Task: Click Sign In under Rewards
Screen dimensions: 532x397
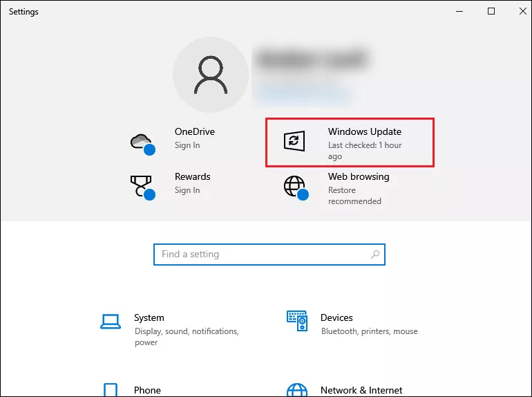Action: [187, 190]
